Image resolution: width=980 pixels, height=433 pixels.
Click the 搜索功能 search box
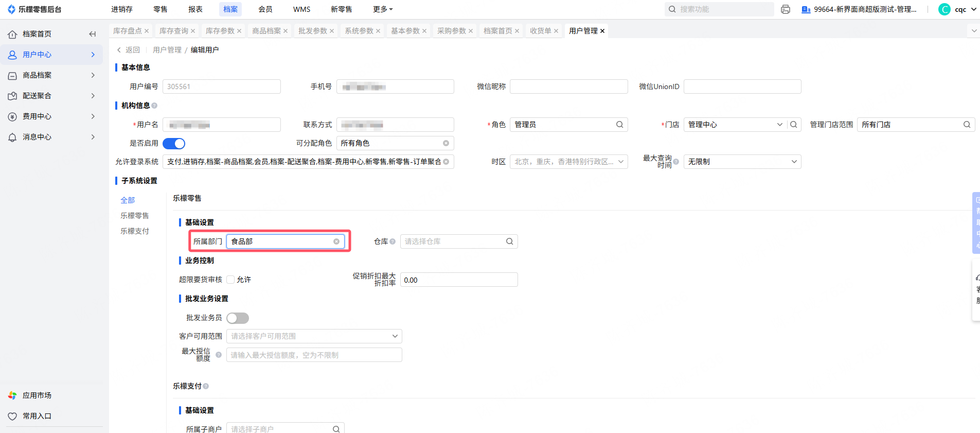[x=719, y=9]
